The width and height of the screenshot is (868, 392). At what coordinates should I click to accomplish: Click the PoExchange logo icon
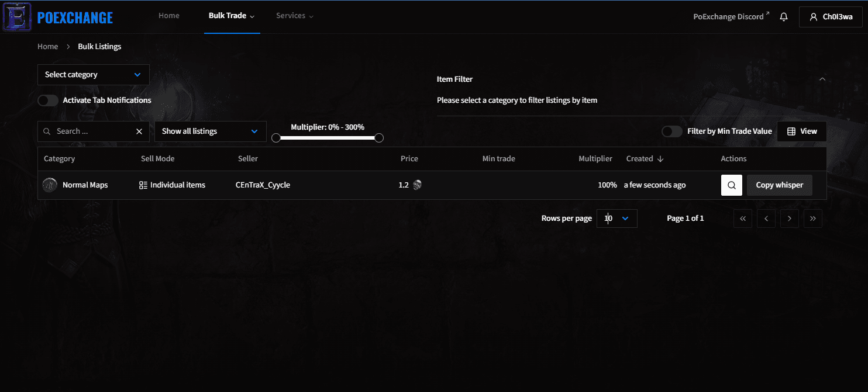point(17,17)
